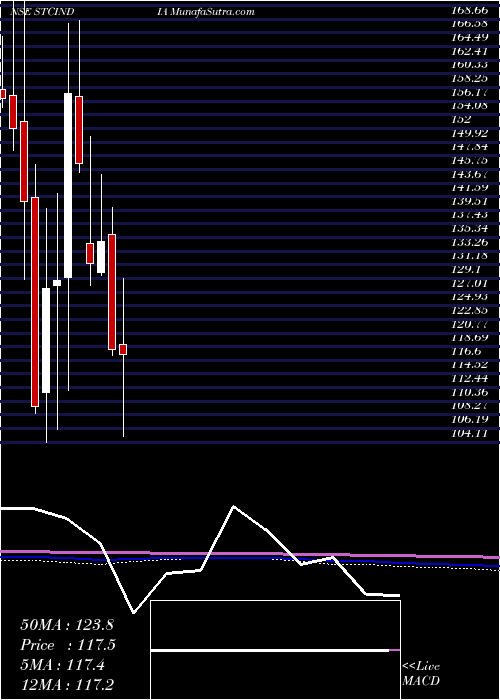
Task: Click the 122.85 price axis label
Action: 469,310
